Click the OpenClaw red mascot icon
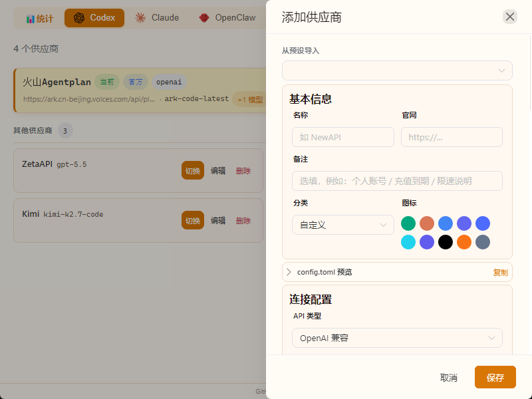Viewport: 532px width, 399px height. [x=204, y=18]
